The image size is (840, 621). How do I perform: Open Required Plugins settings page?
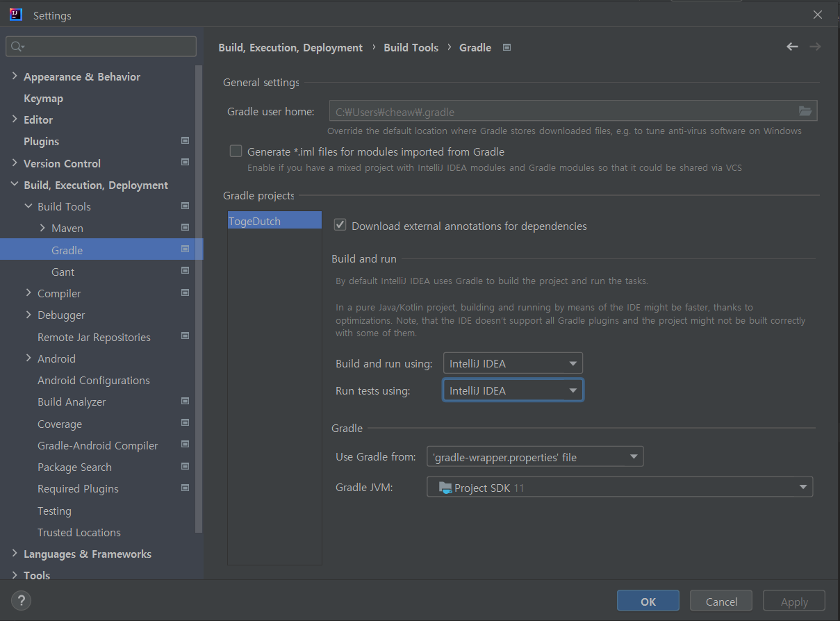coord(78,488)
